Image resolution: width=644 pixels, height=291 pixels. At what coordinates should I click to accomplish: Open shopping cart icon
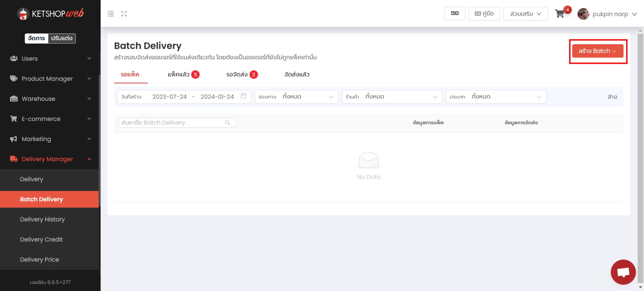(560, 14)
